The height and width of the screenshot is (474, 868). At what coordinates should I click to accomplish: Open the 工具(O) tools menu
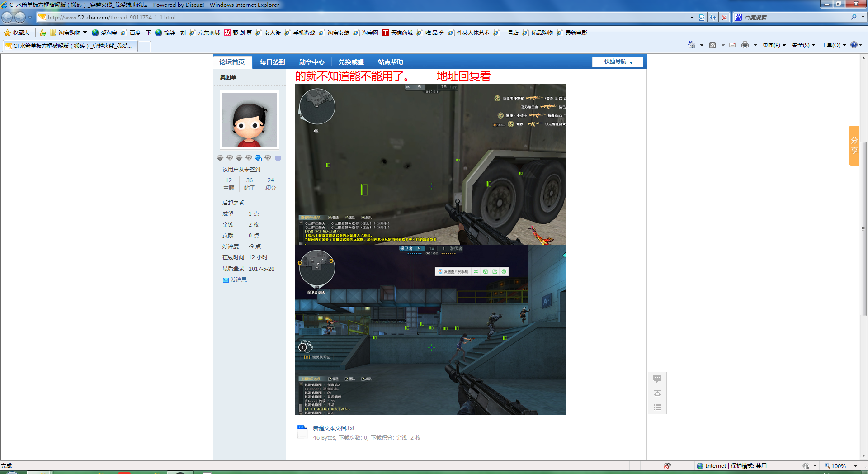point(833,45)
